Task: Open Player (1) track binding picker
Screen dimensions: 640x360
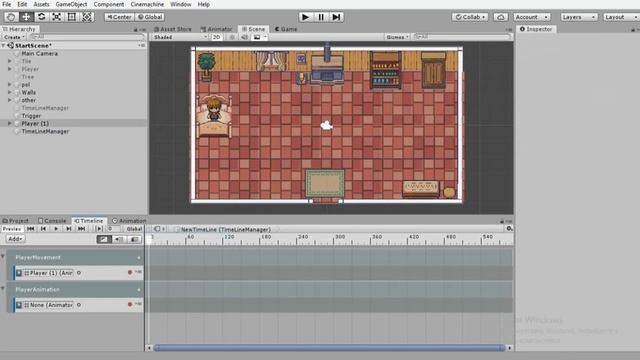Action: pyautogui.click(x=79, y=273)
